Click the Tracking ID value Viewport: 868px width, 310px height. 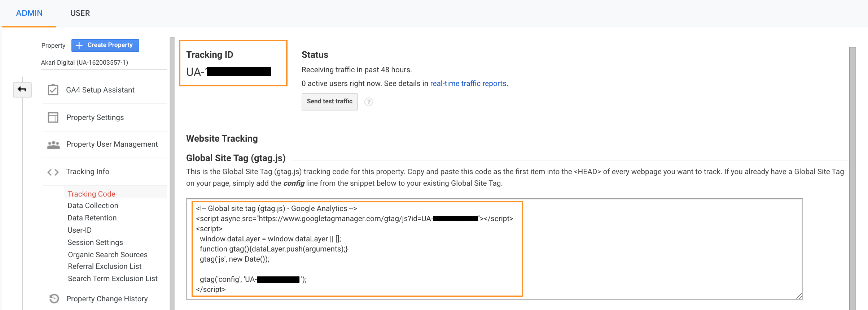229,72
